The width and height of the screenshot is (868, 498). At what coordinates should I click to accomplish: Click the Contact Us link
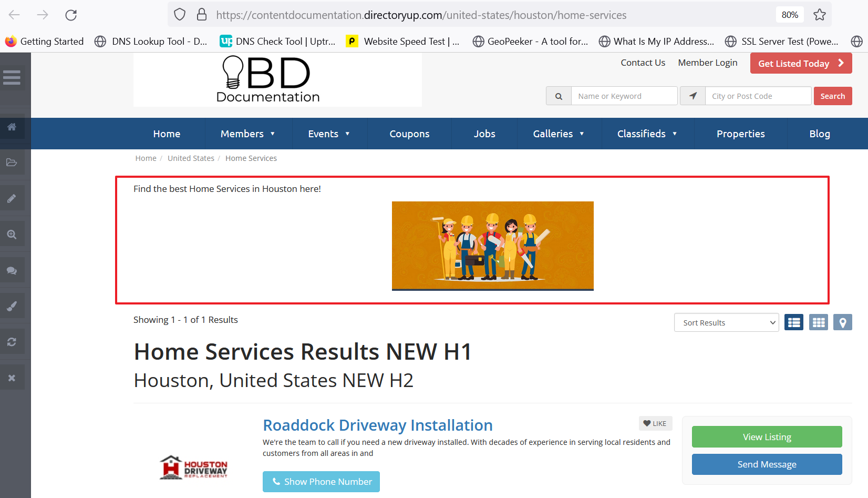[x=643, y=63]
